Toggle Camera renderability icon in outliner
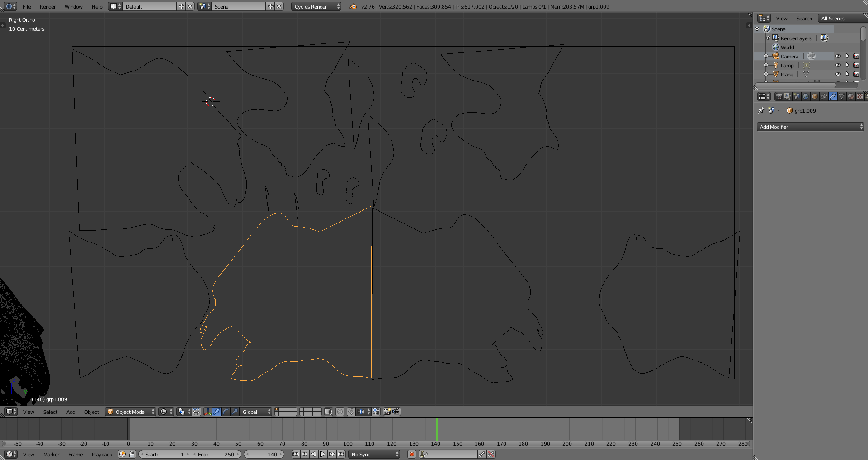 [856, 56]
